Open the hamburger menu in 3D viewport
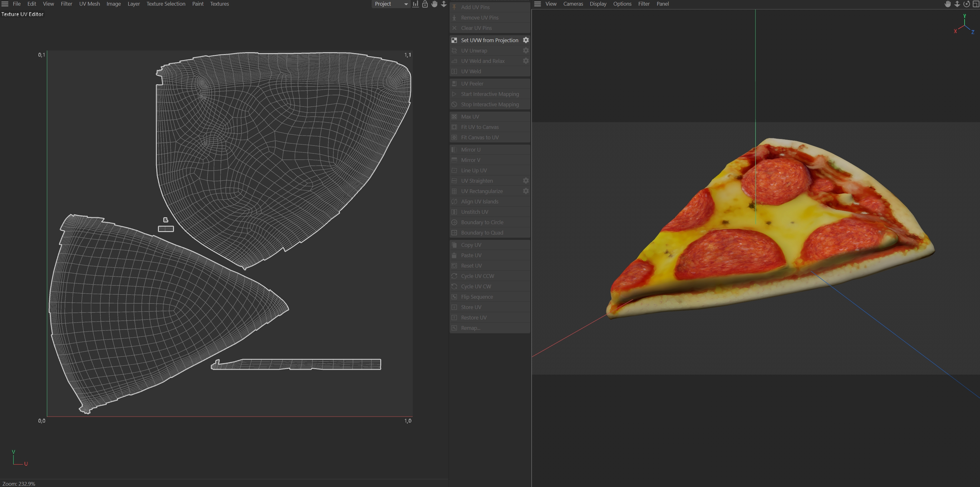This screenshot has width=980, height=487. [x=538, y=4]
